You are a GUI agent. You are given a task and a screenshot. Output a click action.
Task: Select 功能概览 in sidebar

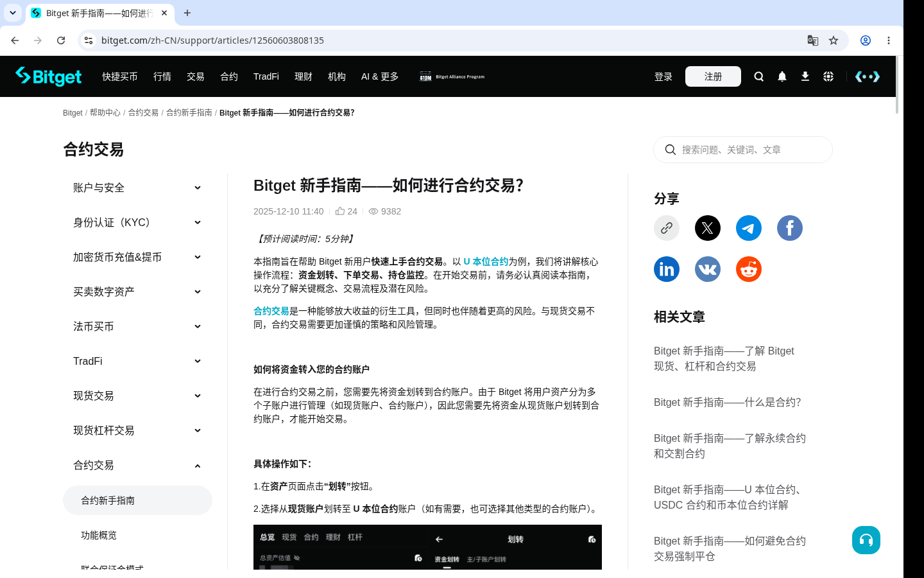[x=99, y=535]
